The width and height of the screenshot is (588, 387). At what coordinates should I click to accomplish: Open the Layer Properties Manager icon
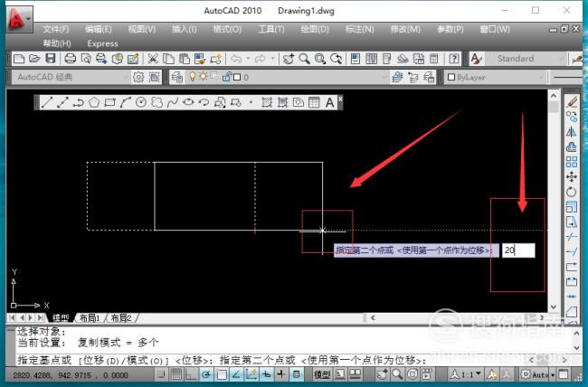pyautogui.click(x=177, y=77)
